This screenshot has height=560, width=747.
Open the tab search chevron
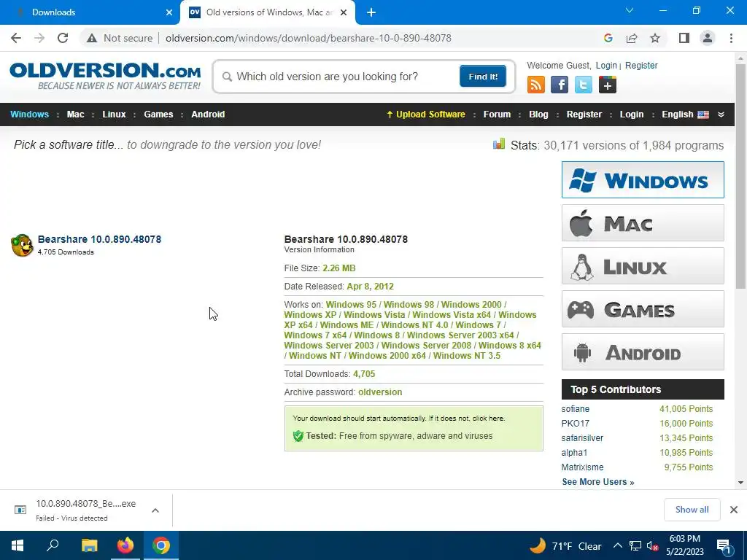click(x=630, y=10)
